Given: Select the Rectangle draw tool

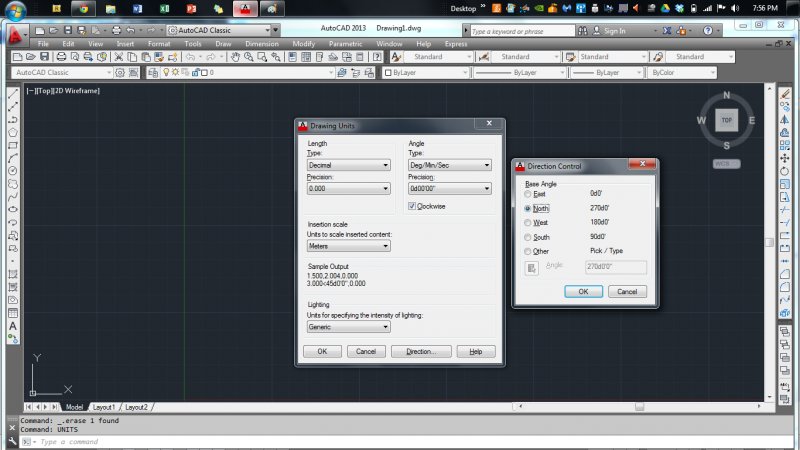Looking at the screenshot, I should 13,145.
